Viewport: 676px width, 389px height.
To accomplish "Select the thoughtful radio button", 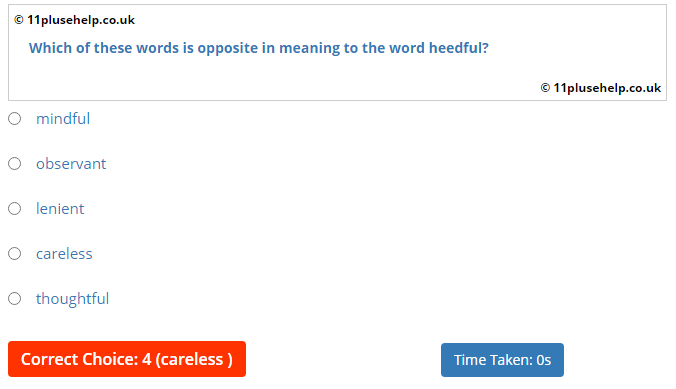I will (15, 298).
